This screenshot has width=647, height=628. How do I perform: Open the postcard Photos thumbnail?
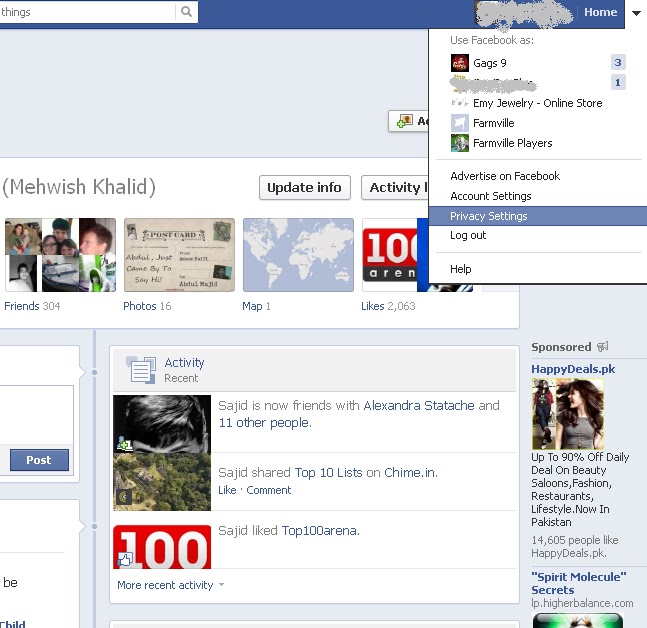[179, 255]
